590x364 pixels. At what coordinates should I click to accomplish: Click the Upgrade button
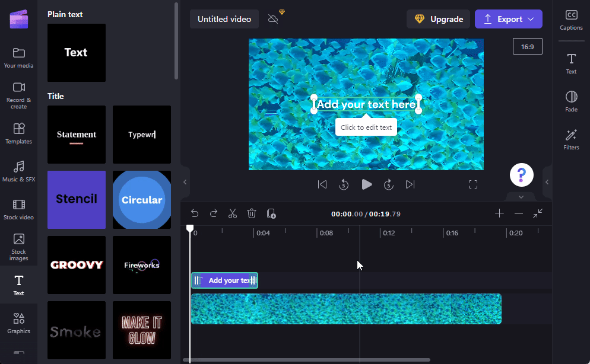click(x=438, y=18)
